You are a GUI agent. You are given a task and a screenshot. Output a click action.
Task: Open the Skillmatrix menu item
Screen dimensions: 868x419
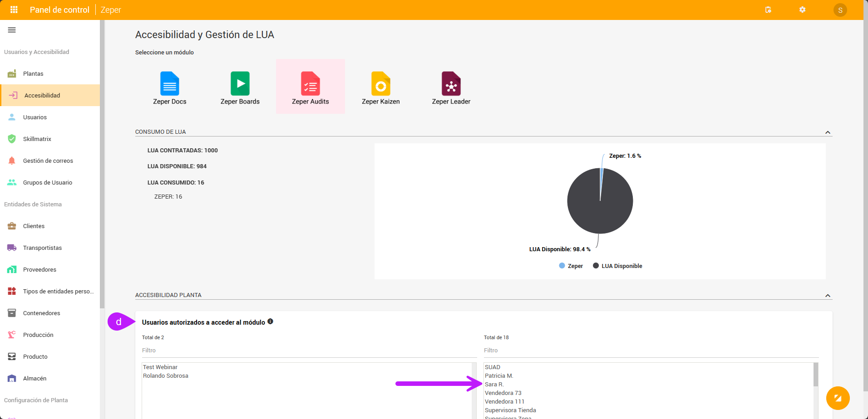point(50,139)
